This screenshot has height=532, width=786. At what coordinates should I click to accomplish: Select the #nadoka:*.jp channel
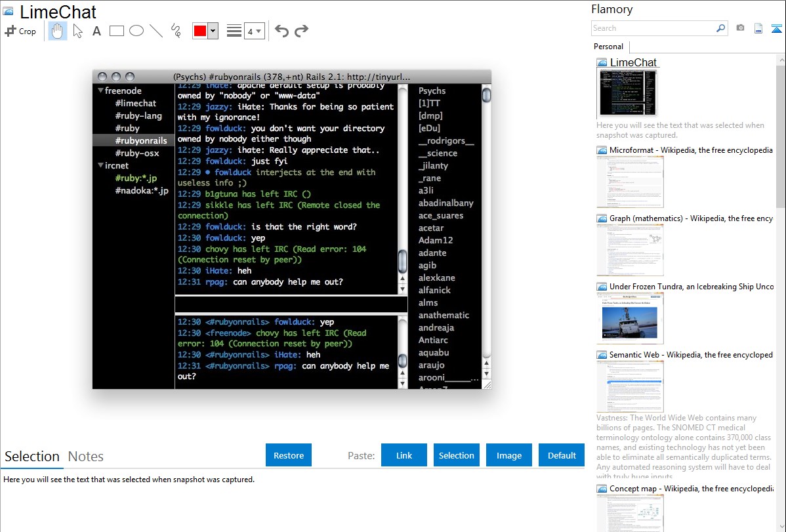pos(141,190)
